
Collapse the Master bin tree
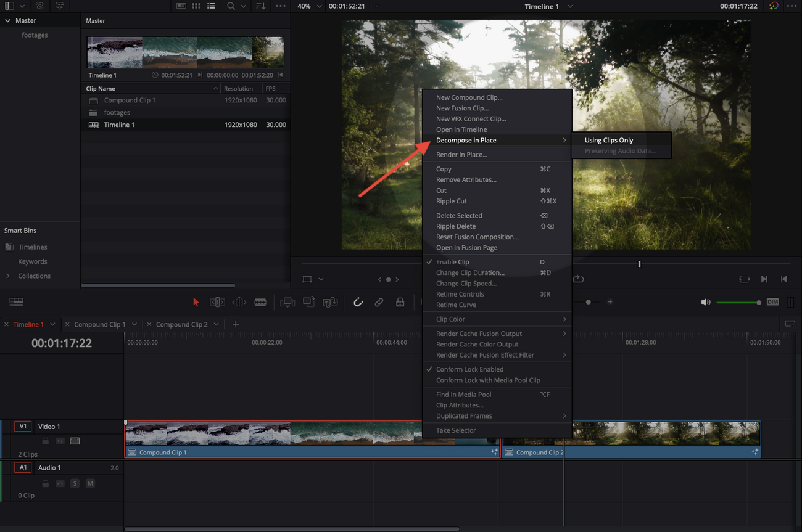point(8,20)
